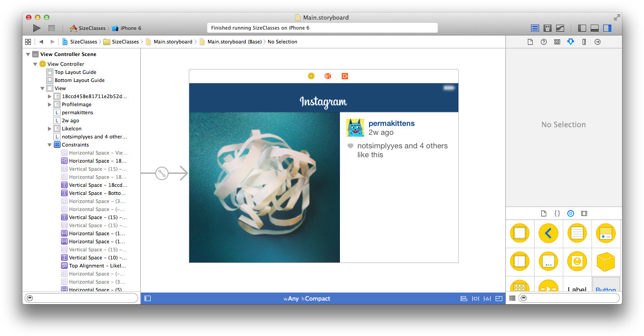Open the Quick Help inspector

tap(544, 42)
